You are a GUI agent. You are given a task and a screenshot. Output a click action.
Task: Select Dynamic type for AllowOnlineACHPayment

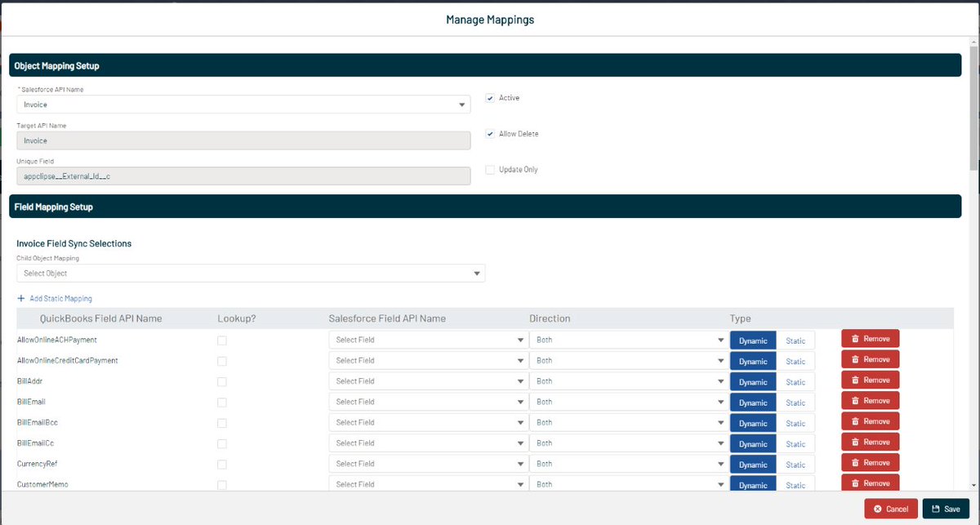(x=753, y=340)
